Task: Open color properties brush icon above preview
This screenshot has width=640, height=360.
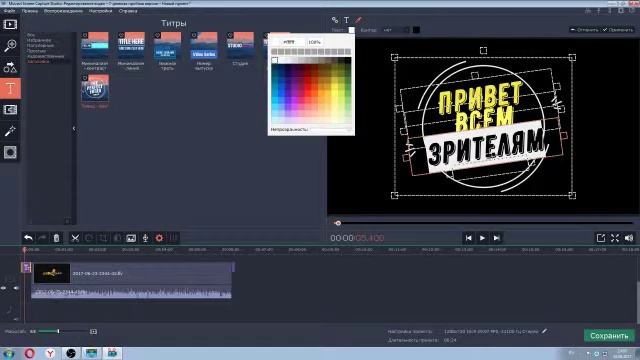Action: pyautogui.click(x=358, y=20)
